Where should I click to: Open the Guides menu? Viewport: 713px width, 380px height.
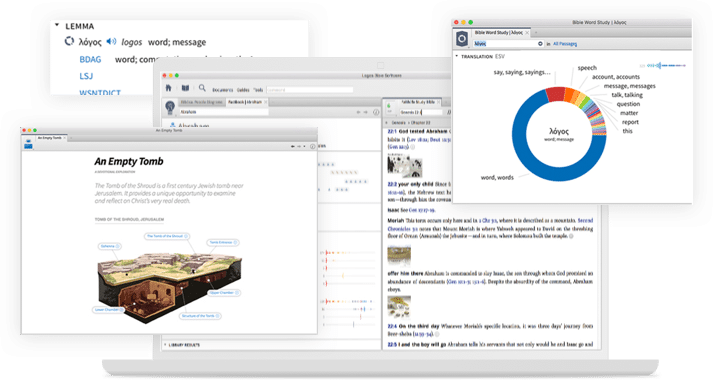[243, 90]
